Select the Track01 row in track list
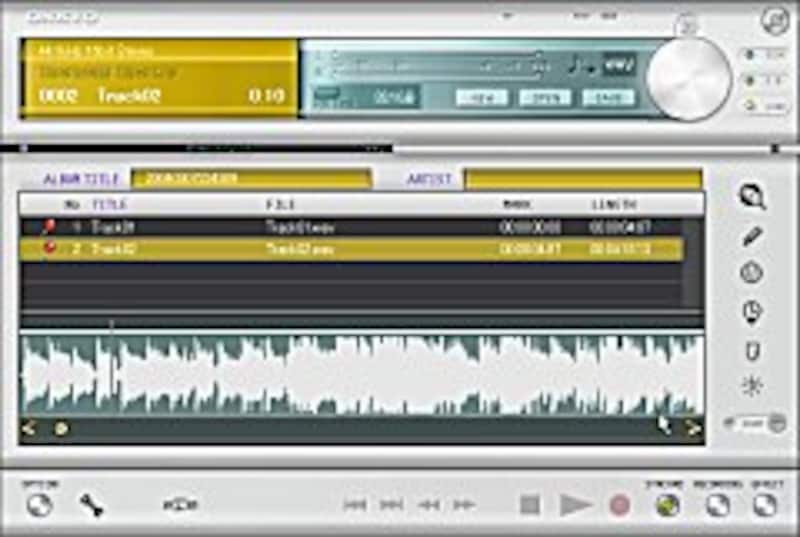 (x=351, y=226)
